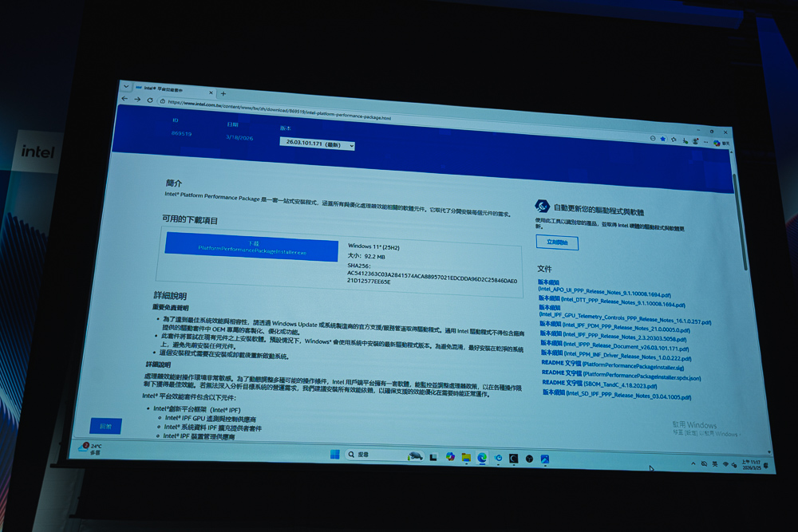
Task: Click the browser back arrow
Action: click(x=124, y=98)
